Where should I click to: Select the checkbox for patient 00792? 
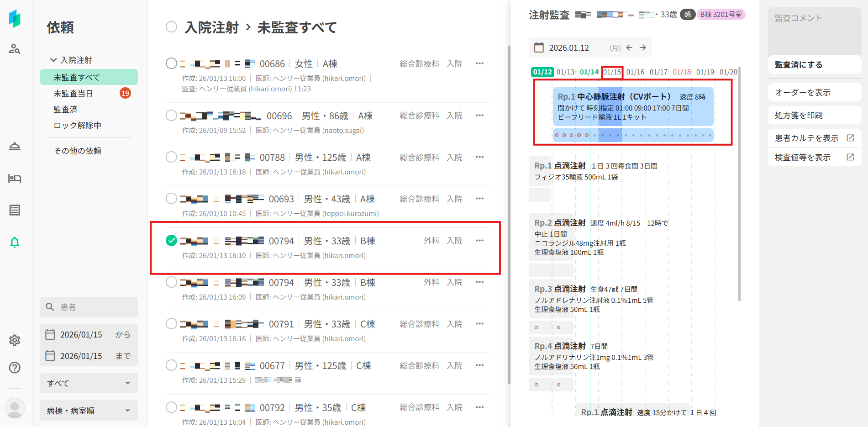tap(171, 407)
